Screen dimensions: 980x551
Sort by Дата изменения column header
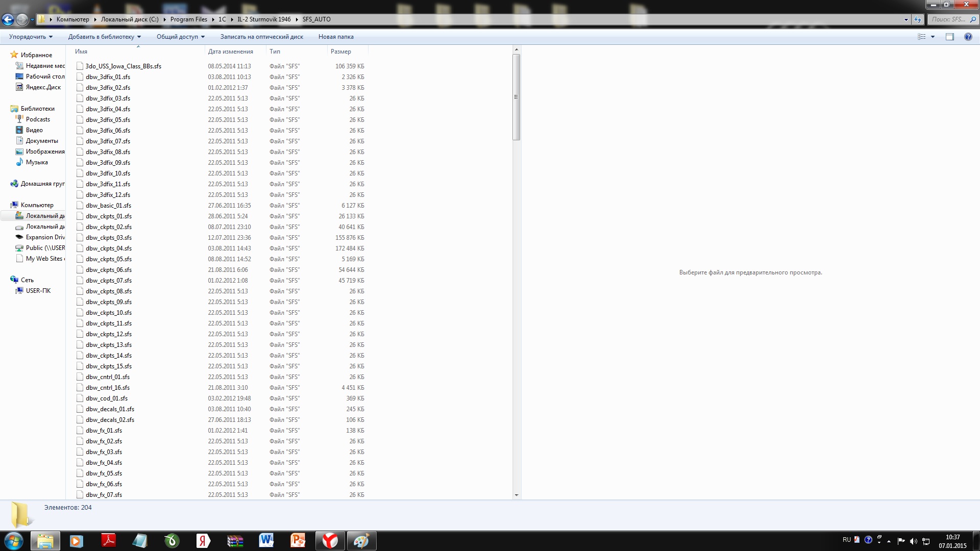230,52
